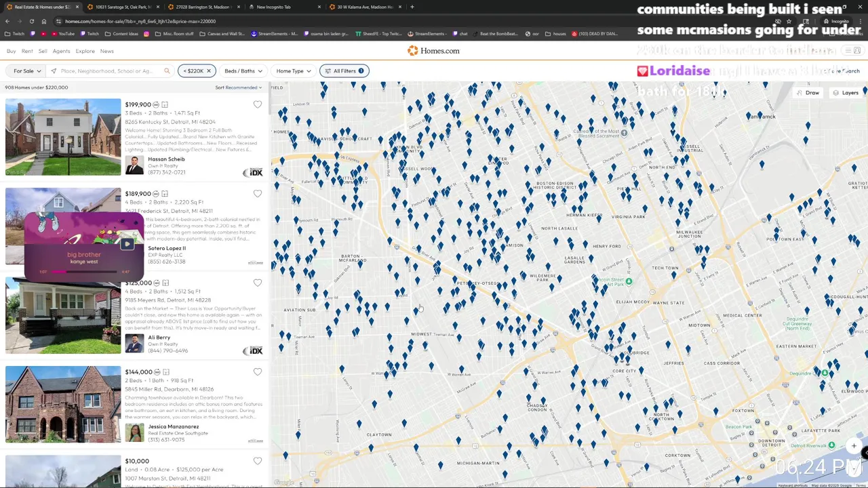The image size is (868, 488).
Task: Open the 5845 Miller Rd house photo
Action: click(63, 405)
